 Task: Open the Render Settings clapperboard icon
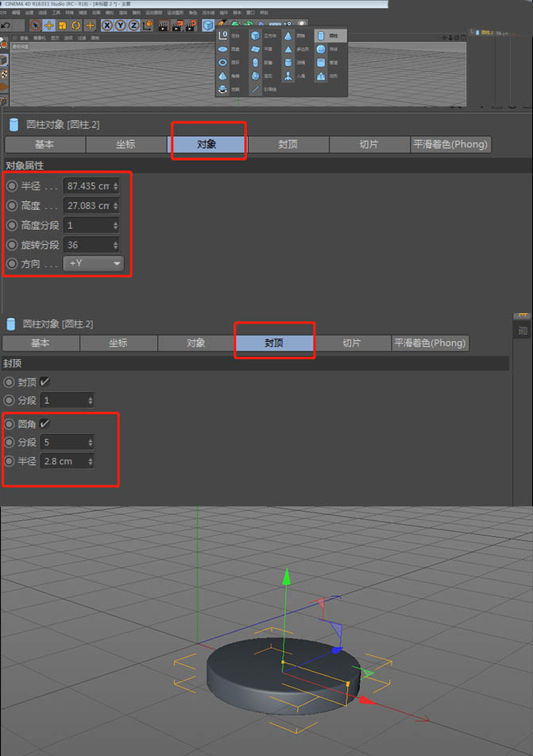pyautogui.click(x=191, y=25)
